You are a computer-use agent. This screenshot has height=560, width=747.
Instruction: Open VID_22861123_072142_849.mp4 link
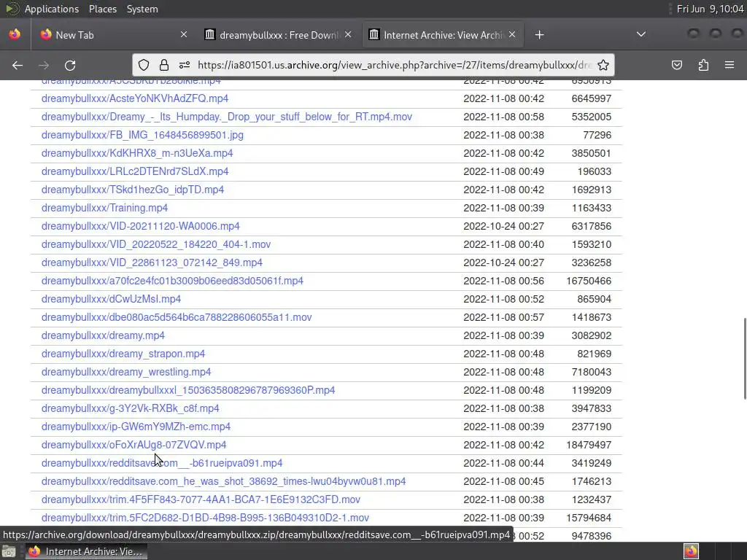(152, 262)
